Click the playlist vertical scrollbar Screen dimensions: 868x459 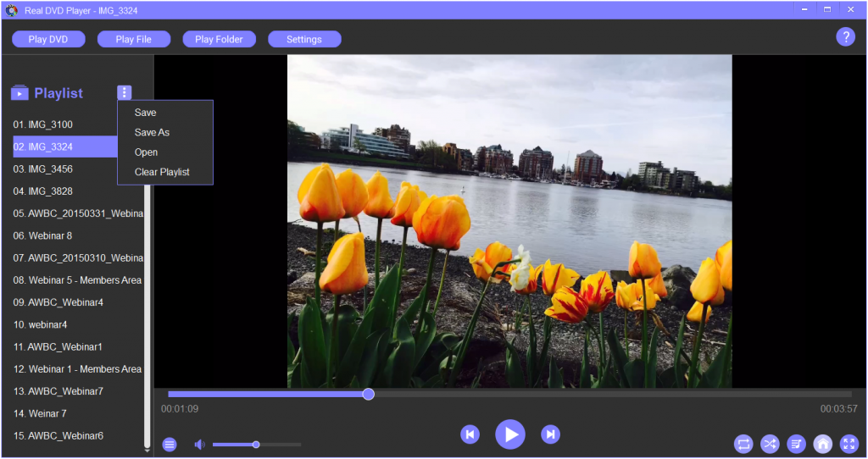point(147,315)
